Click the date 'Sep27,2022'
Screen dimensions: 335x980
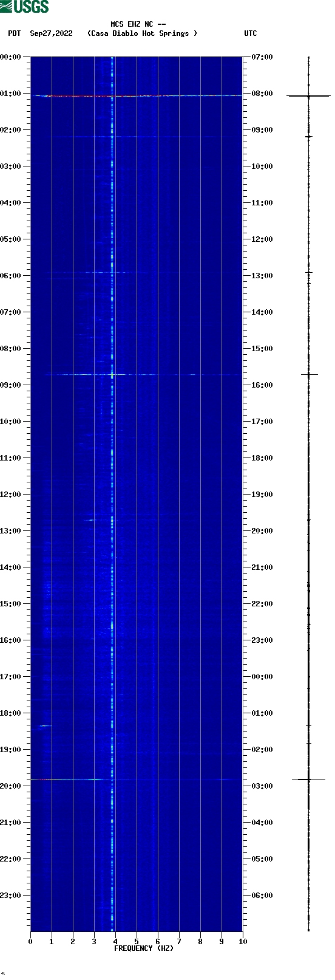[51, 33]
